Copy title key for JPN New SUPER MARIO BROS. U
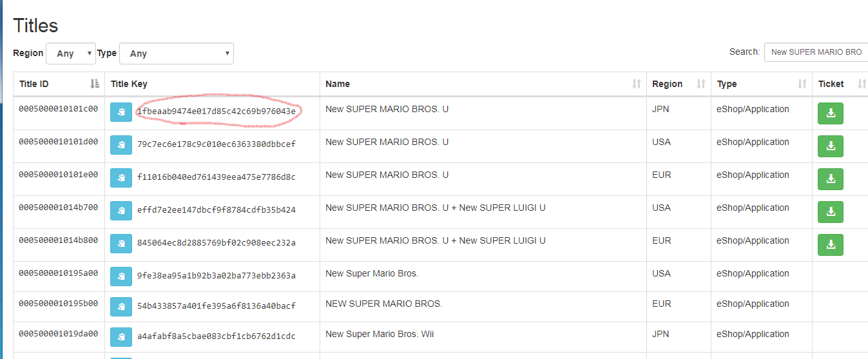This screenshot has height=359, width=868. click(121, 112)
